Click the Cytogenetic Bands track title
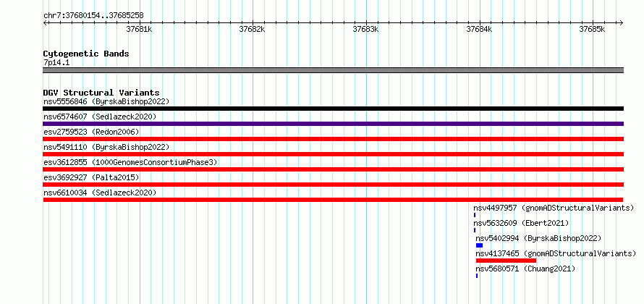This screenshot has width=644, height=304. coord(86,54)
